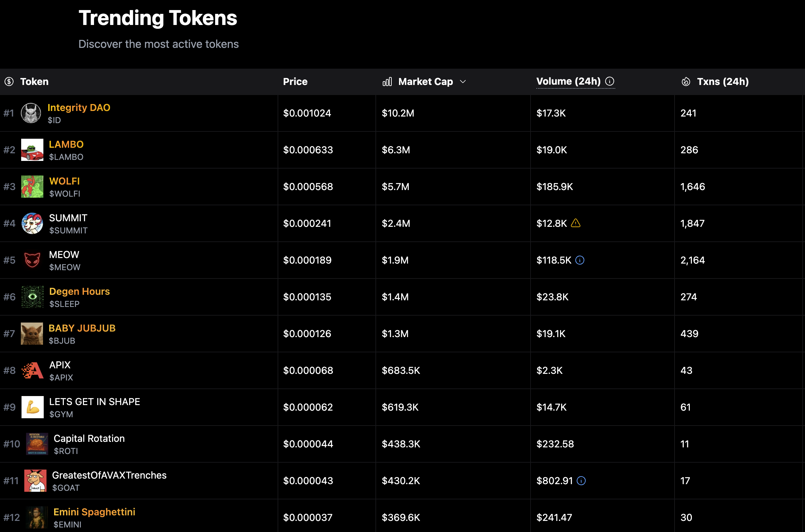Click the Integrity DAO token logo

click(x=31, y=113)
